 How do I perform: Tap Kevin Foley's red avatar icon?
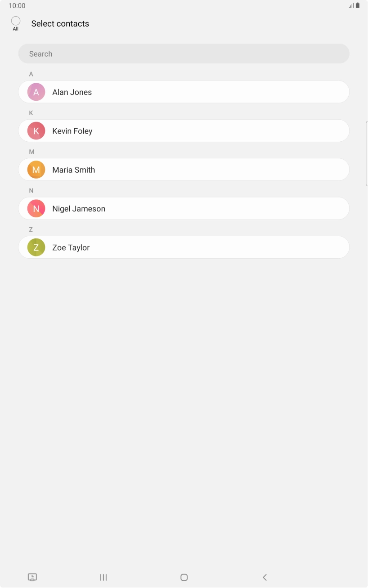pyautogui.click(x=36, y=131)
